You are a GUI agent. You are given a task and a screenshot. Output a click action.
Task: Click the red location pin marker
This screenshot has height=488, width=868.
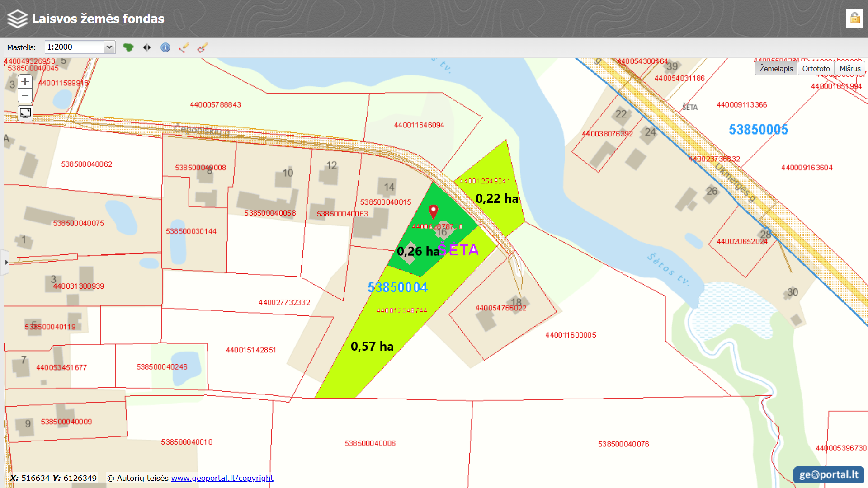pyautogui.click(x=433, y=211)
